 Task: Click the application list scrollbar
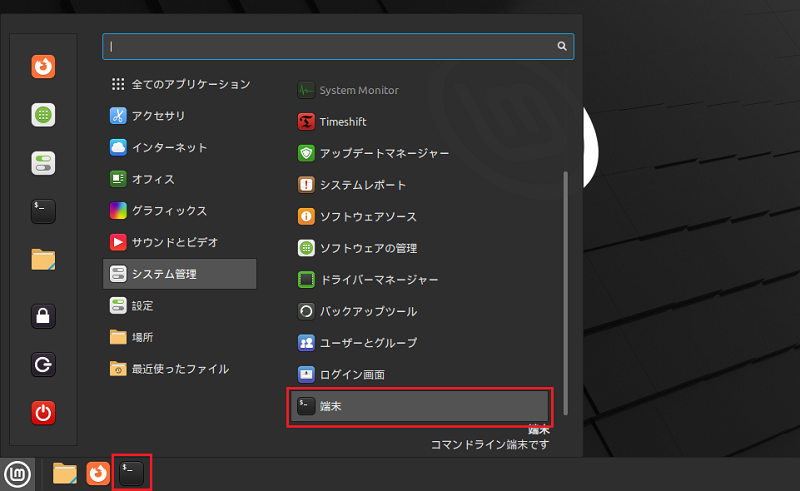click(x=565, y=293)
